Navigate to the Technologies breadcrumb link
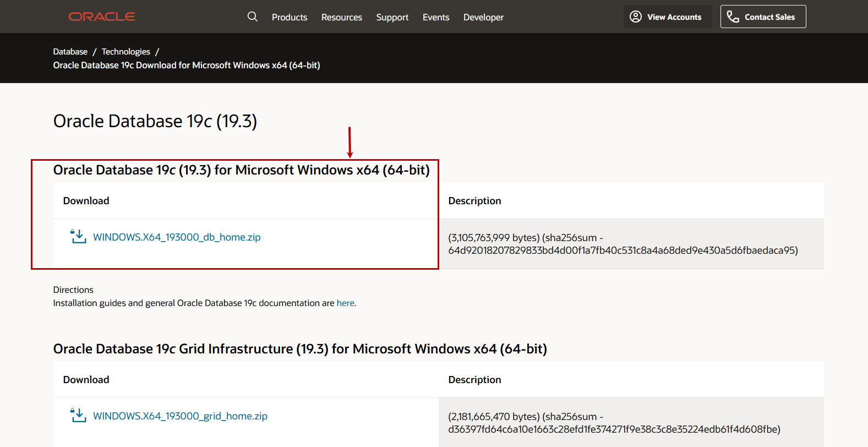The width and height of the screenshot is (868, 447). (x=125, y=52)
